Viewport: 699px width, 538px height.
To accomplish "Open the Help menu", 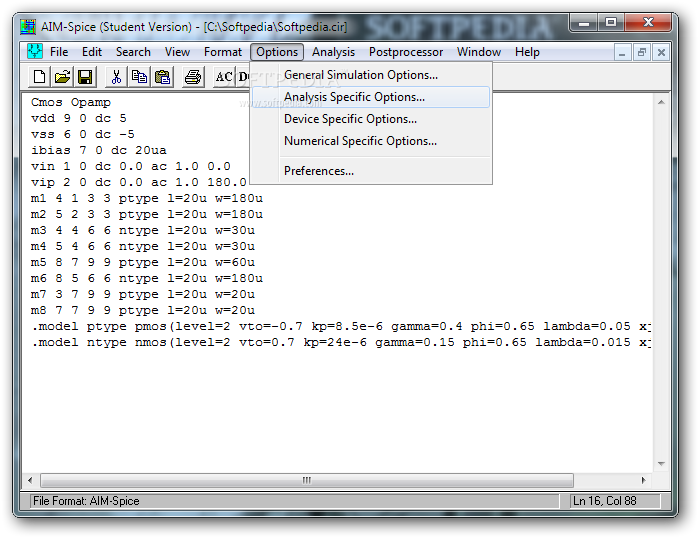I will [x=527, y=52].
